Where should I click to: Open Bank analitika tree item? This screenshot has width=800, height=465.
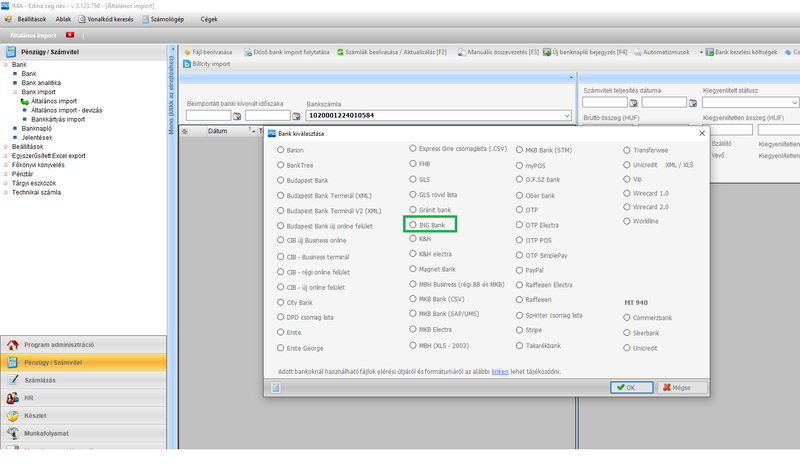(x=41, y=83)
